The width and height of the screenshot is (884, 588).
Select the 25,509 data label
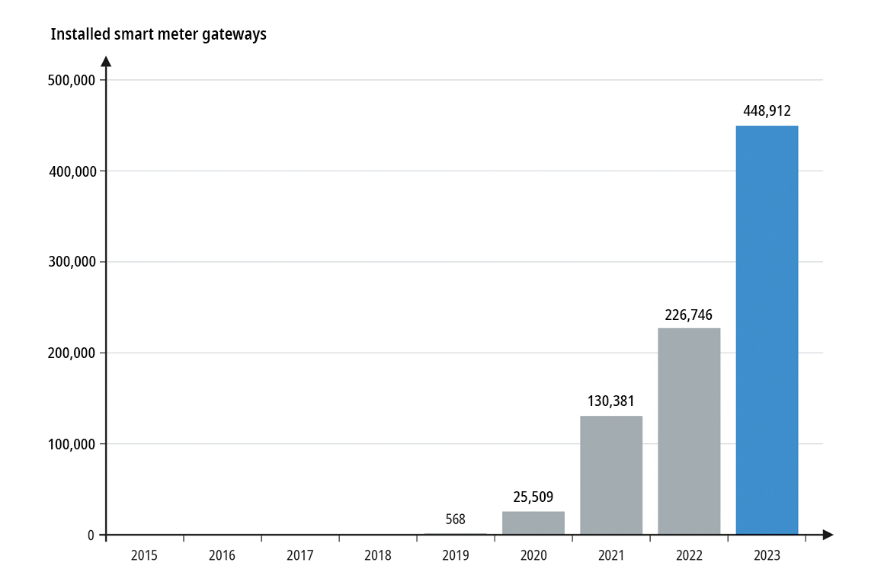pyautogui.click(x=533, y=497)
